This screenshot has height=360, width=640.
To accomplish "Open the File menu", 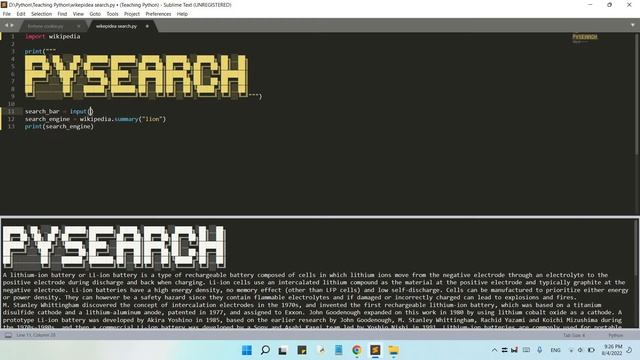I will [7, 14].
